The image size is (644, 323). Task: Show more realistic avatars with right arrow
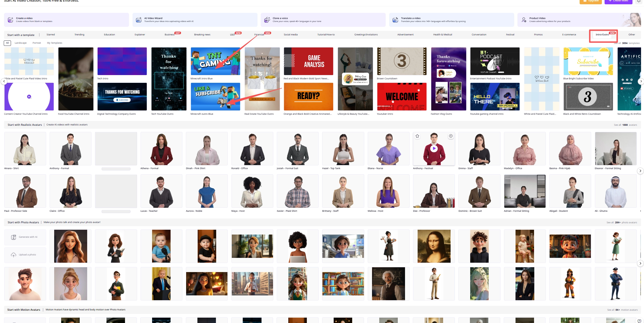coord(640,171)
